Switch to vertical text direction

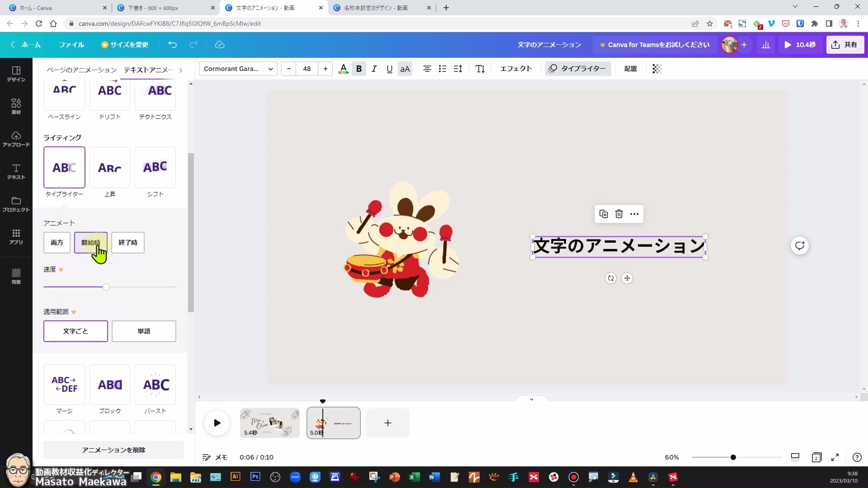point(480,69)
